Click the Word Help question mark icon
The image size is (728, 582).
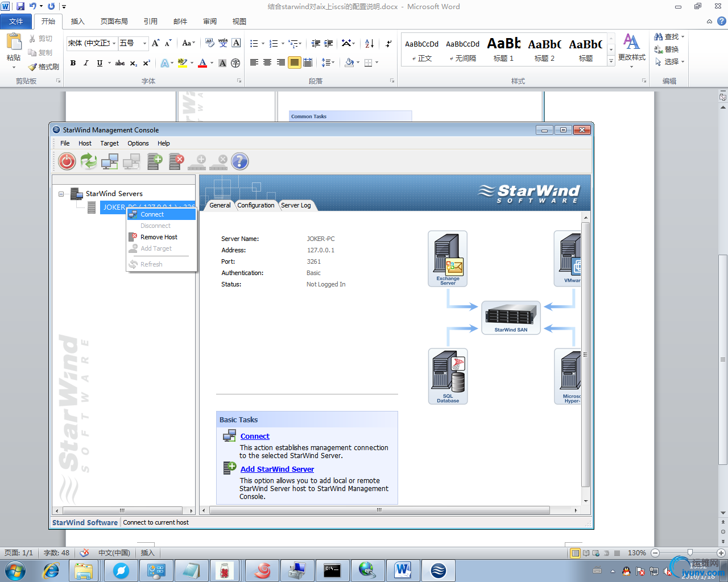721,21
